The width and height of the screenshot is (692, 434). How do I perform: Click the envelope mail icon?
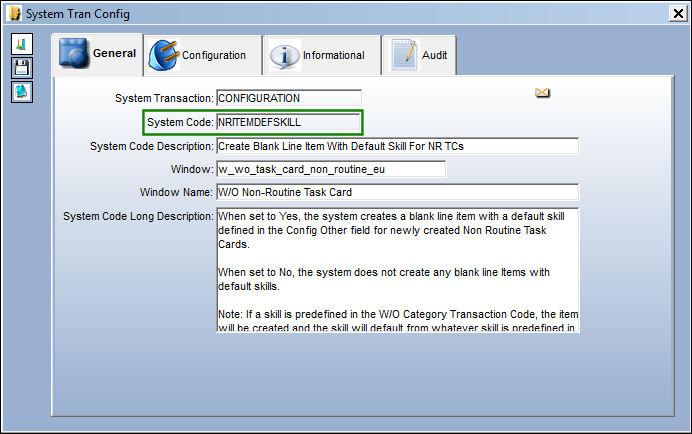point(542,92)
